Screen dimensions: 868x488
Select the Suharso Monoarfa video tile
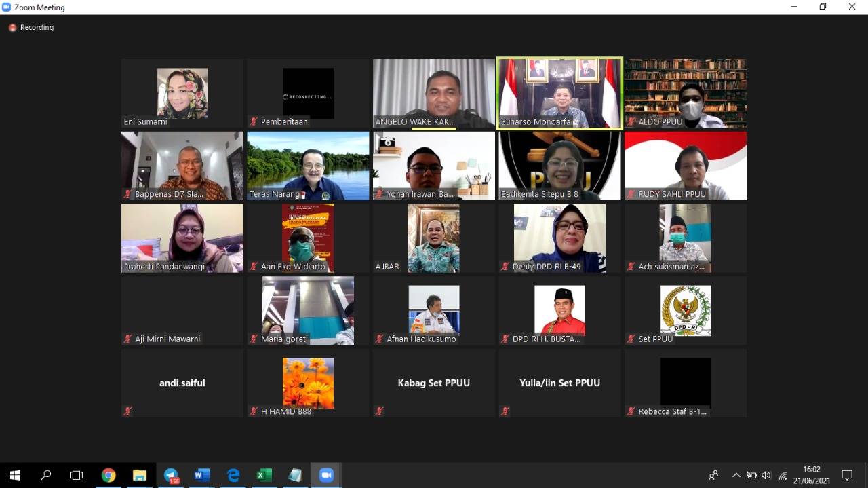[559, 93]
